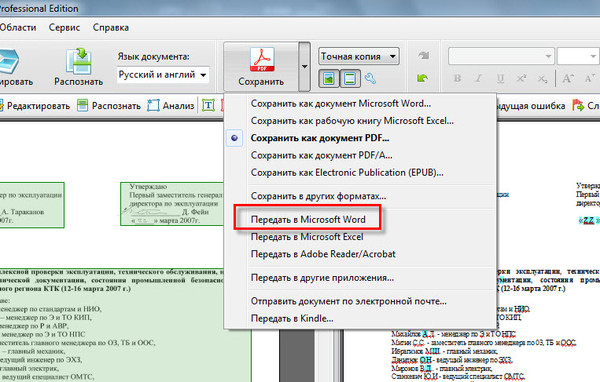This screenshot has width=600, height=382.
Task: Expand the Сохранить split-button arrow
Action: coord(304,67)
